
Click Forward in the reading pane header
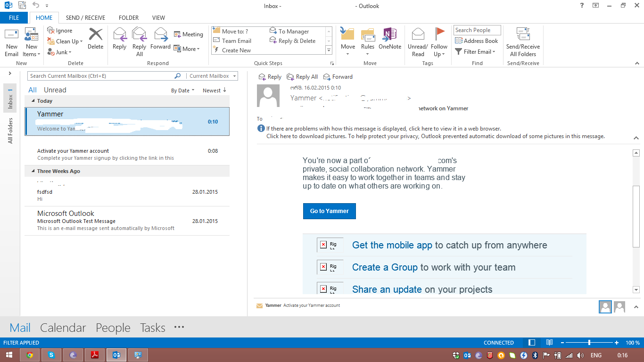(x=338, y=77)
